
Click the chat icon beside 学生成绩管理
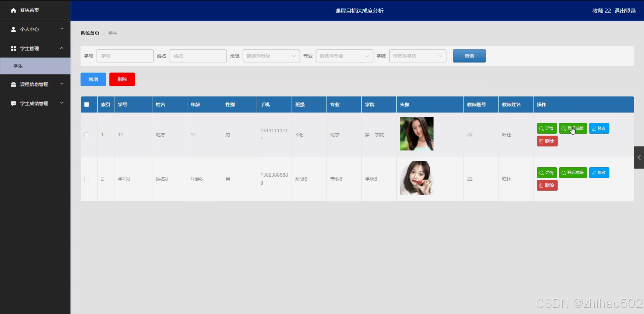pos(13,103)
